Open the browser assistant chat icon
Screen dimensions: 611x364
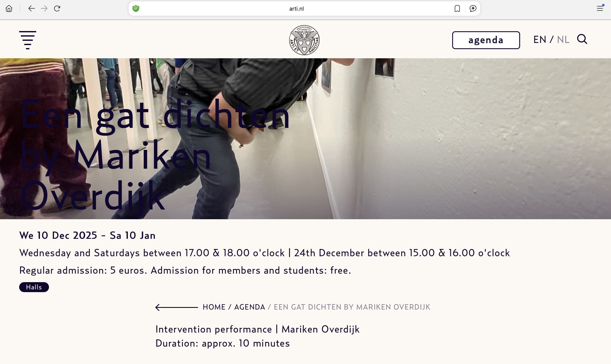[473, 9]
